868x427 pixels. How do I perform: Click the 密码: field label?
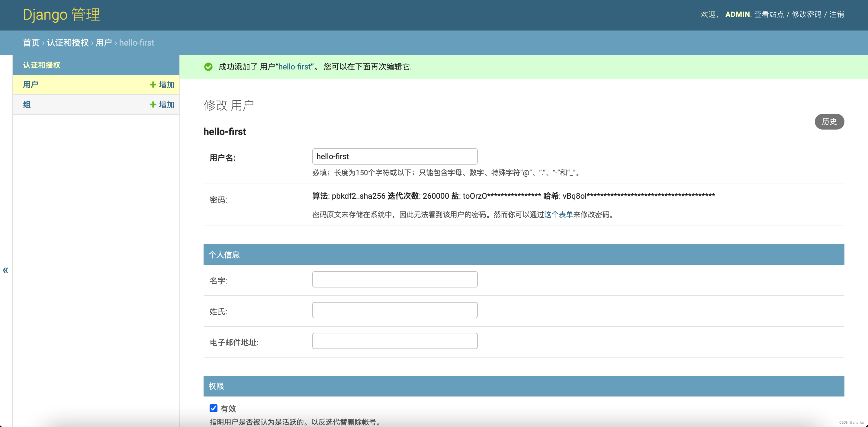[x=218, y=200]
